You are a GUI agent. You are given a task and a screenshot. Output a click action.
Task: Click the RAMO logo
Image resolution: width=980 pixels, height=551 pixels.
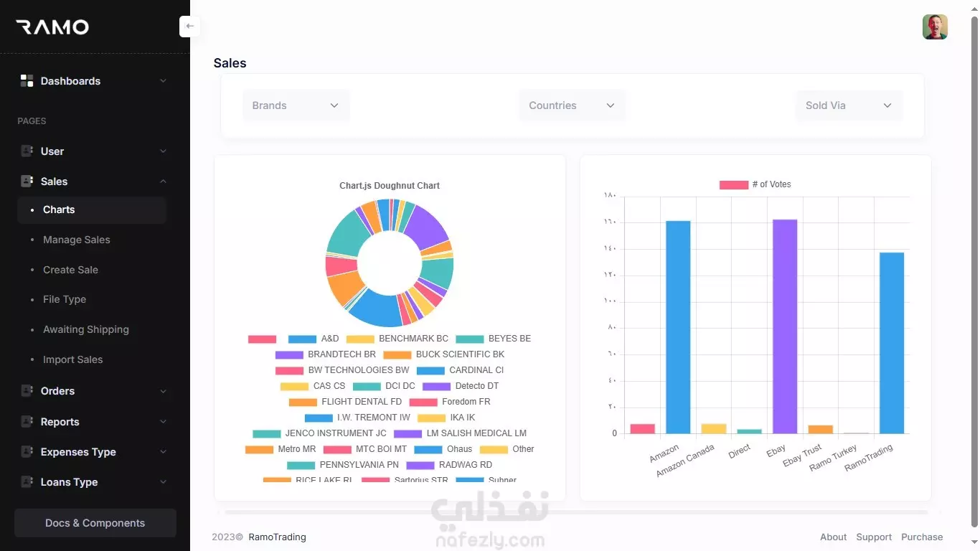tap(52, 27)
